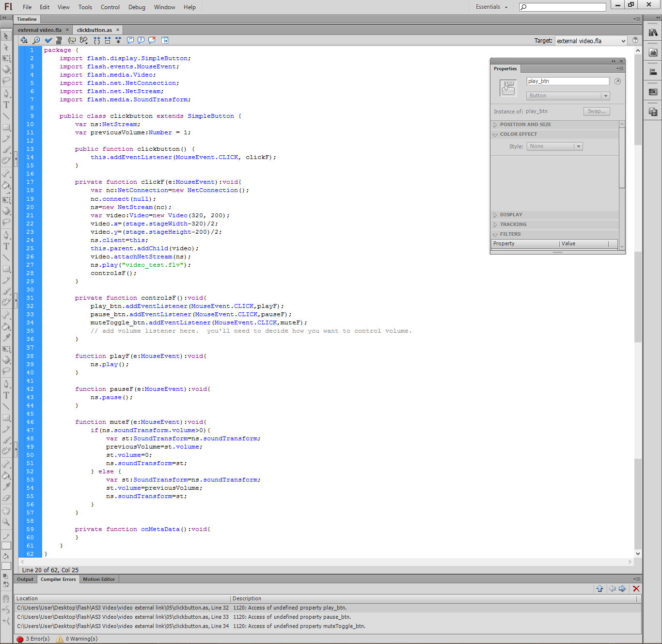
Task: Open the Essentials workspace switcher
Action: [x=491, y=7]
